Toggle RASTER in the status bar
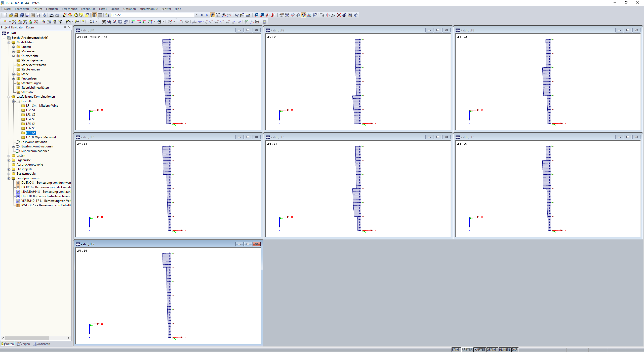This screenshot has height=352, width=644. 467,349
